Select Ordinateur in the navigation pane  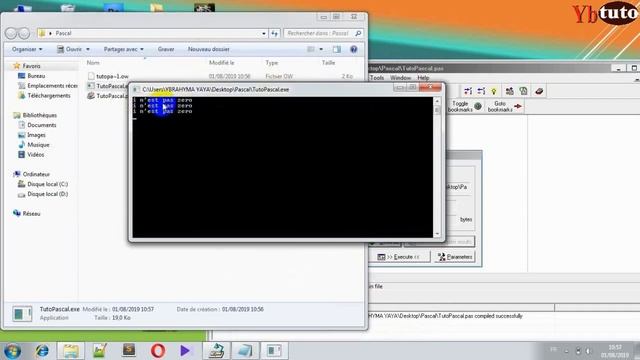(31, 174)
